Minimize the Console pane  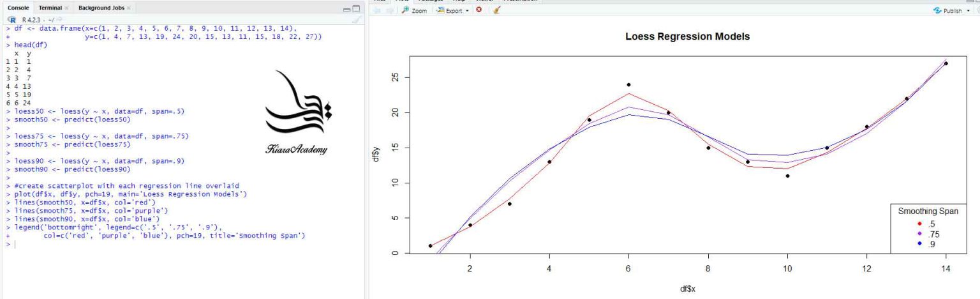[347, 8]
